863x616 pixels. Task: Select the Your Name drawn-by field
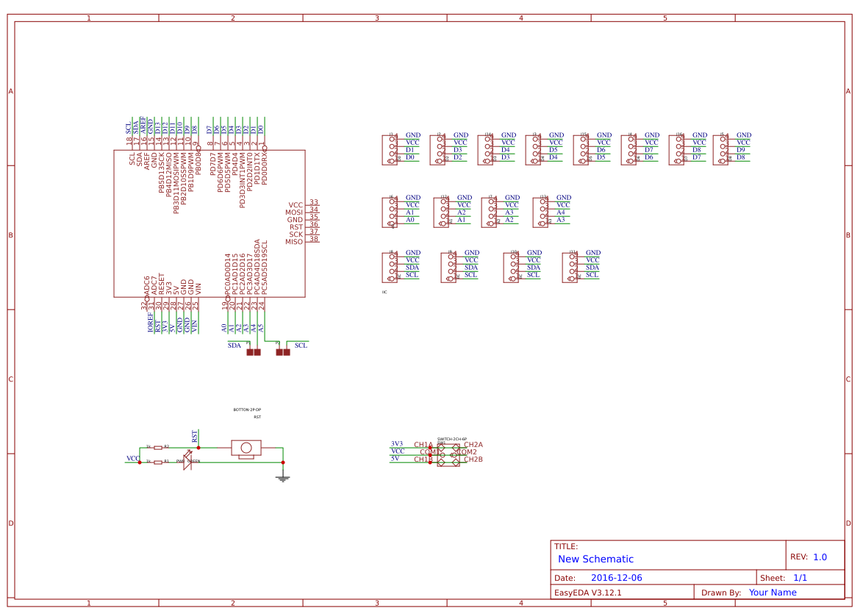click(772, 592)
